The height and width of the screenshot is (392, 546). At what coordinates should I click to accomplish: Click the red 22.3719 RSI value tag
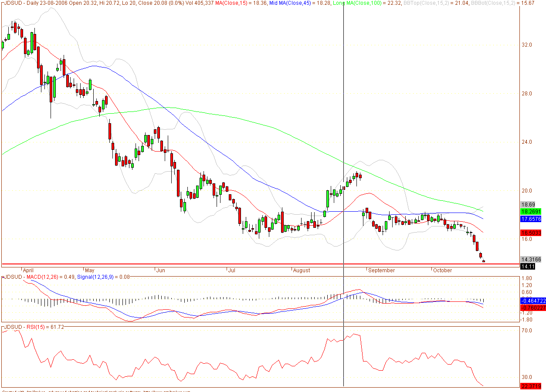[531, 386]
